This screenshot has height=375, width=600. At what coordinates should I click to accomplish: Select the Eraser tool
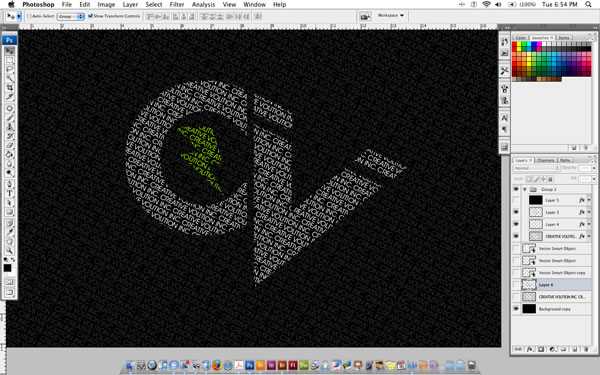click(x=10, y=145)
